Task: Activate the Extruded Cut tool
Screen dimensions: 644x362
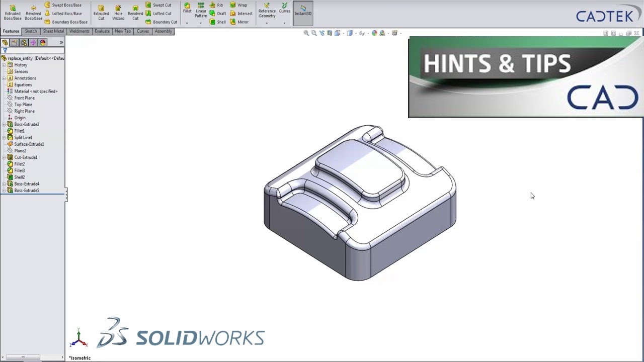Action: tap(101, 13)
